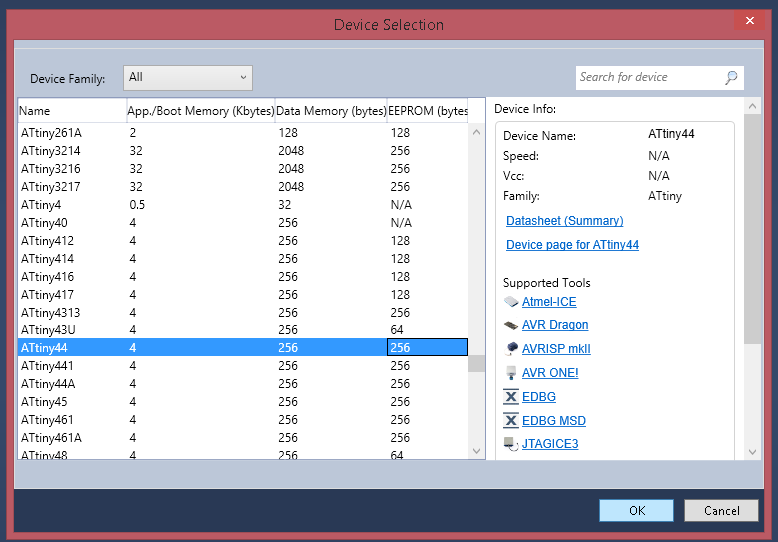Click the AVRISP mkII programmer icon
This screenshot has height=542, width=778.
pos(511,349)
